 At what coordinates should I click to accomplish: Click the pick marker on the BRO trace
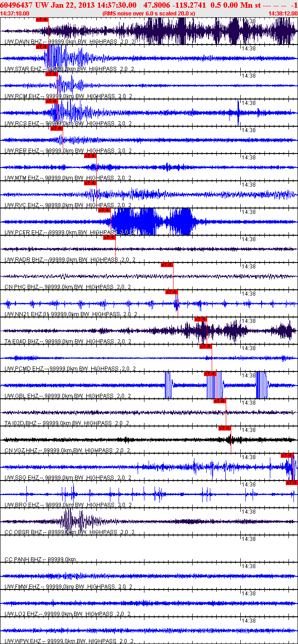(292, 483)
